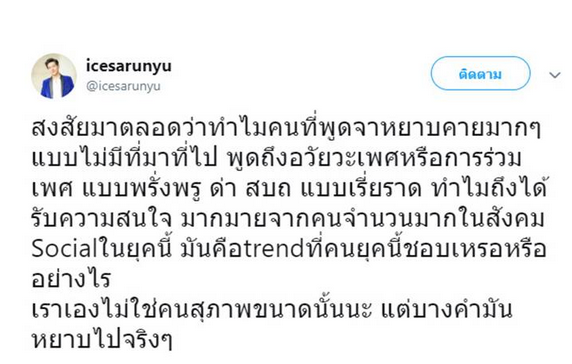Click the phrase เราเองไม่ใช่คนสุภาพขนาดนั้นนะ
Screen dimensions: 572x364
tap(201, 310)
